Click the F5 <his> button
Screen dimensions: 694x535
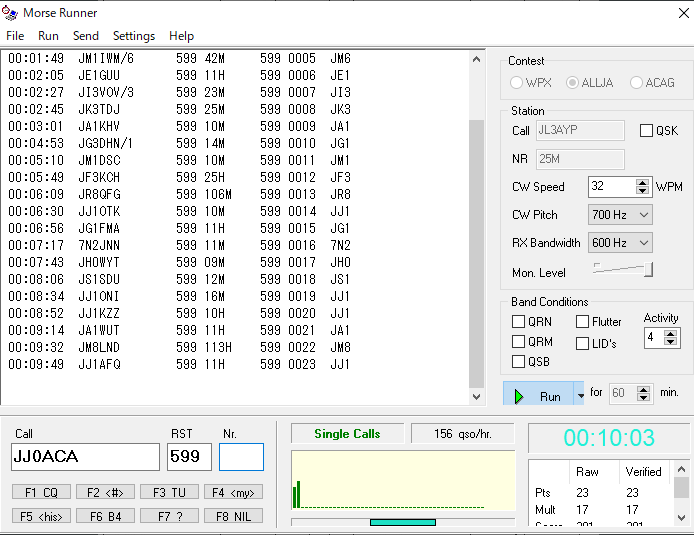(x=41, y=516)
